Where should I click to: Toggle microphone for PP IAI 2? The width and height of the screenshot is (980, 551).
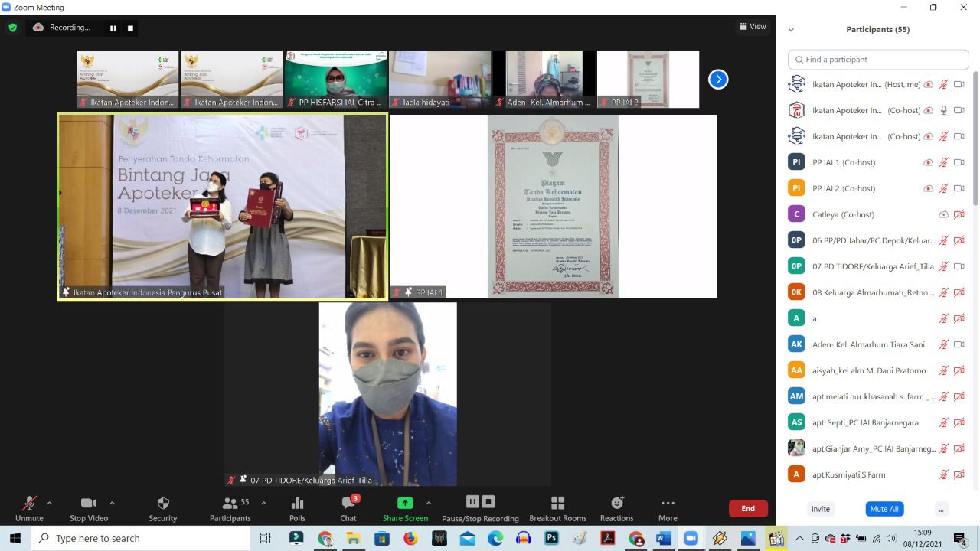(944, 189)
